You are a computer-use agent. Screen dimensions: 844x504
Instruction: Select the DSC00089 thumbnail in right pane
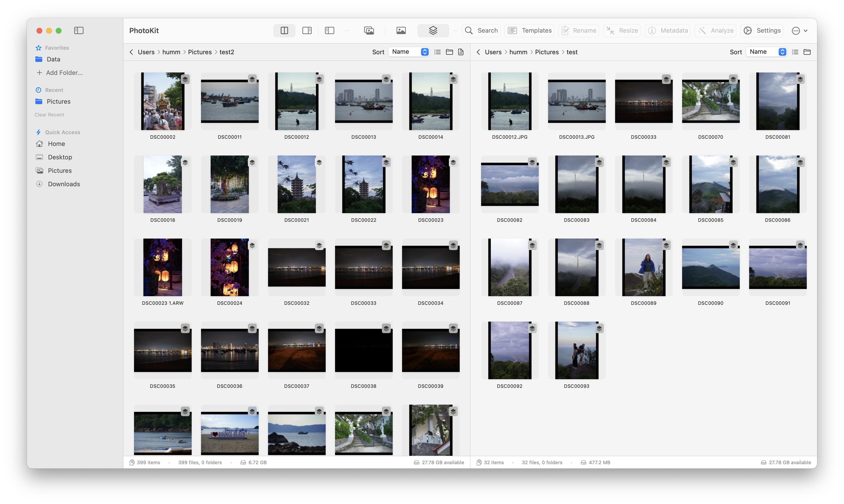tap(643, 267)
